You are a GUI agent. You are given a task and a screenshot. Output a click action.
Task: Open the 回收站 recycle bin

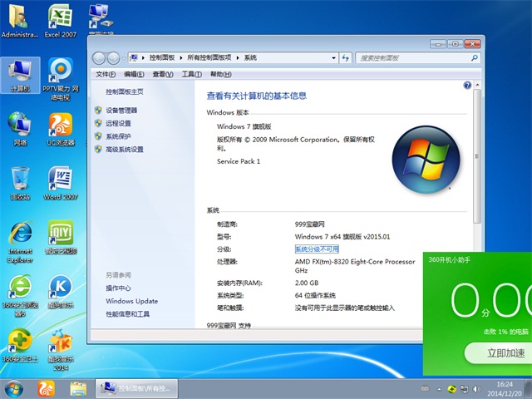tap(20, 183)
